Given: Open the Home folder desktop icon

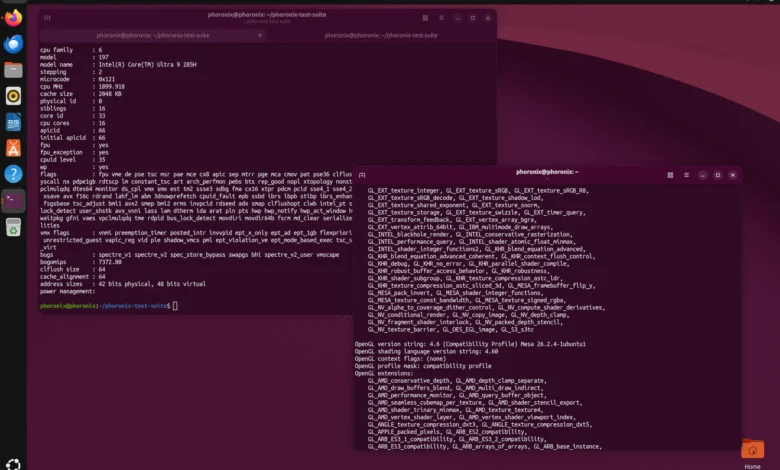Looking at the screenshot, I should pyautogui.click(x=752, y=454).
